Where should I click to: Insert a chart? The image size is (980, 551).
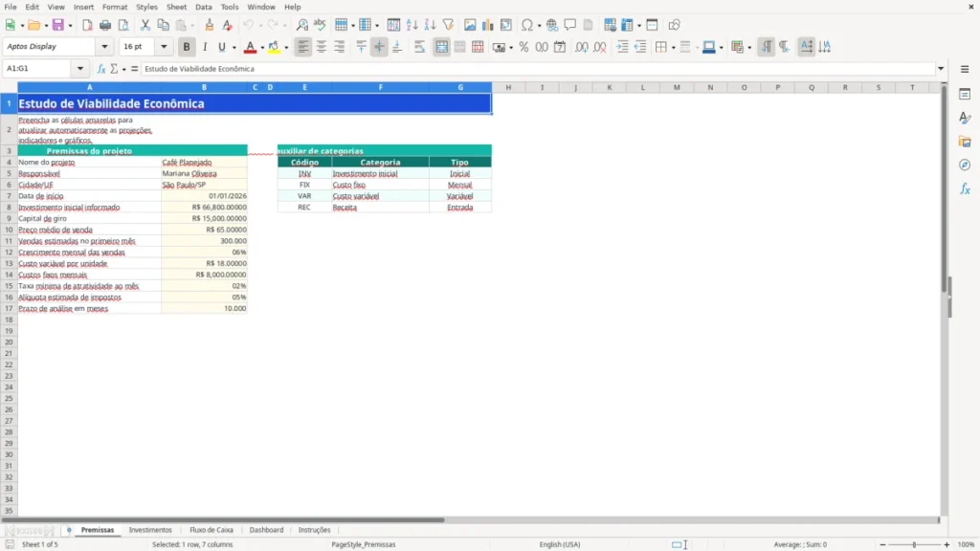pos(488,25)
